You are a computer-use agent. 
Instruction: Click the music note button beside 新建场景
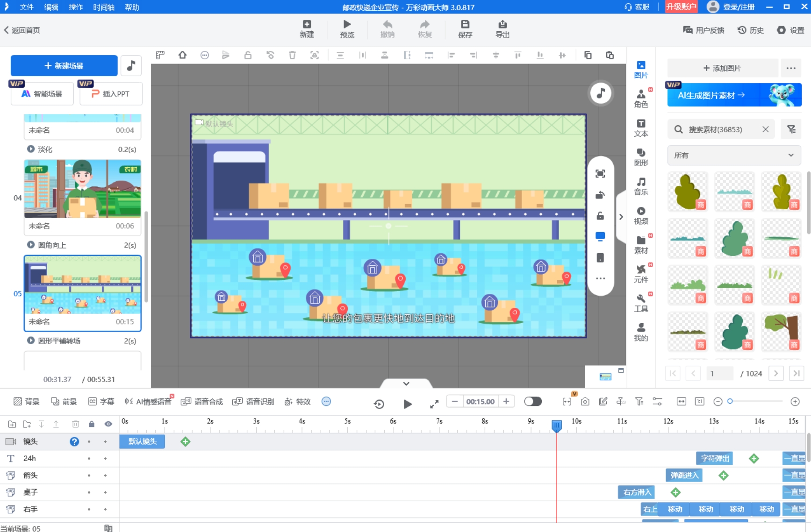[x=131, y=65]
